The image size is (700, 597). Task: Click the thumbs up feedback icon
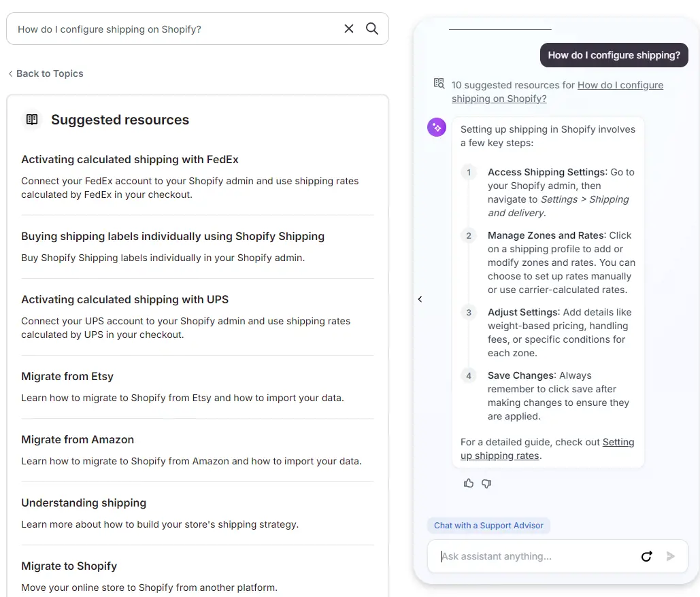[x=468, y=483]
